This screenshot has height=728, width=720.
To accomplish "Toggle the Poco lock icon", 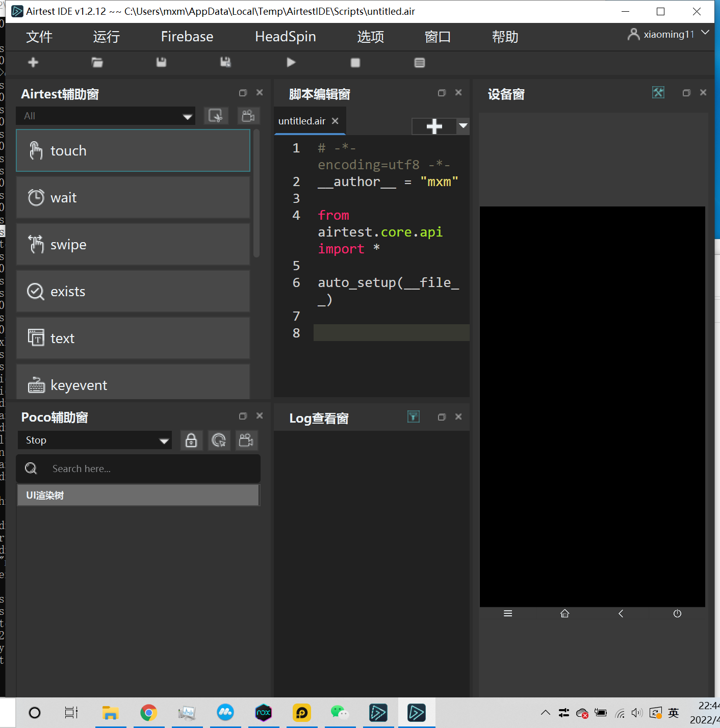I will [x=191, y=440].
